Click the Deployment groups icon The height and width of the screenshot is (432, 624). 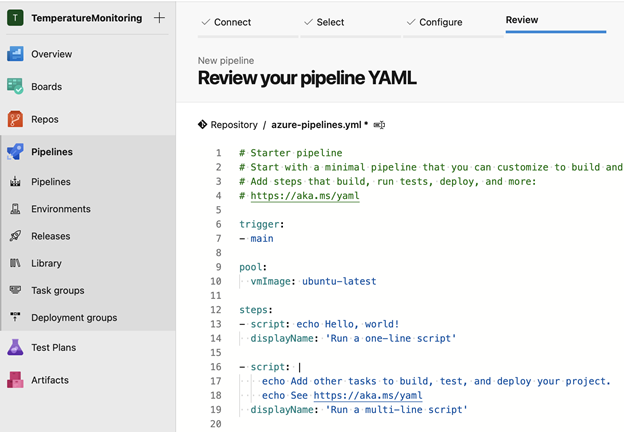[x=15, y=317]
